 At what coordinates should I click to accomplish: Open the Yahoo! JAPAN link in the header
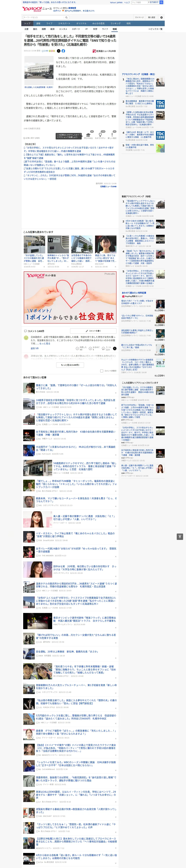(116, 2)
